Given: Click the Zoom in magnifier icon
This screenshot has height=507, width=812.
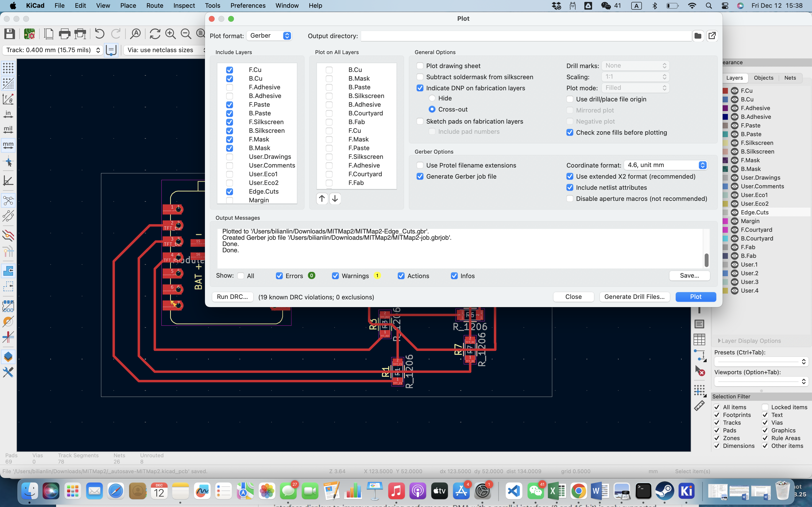Looking at the screenshot, I should [170, 34].
